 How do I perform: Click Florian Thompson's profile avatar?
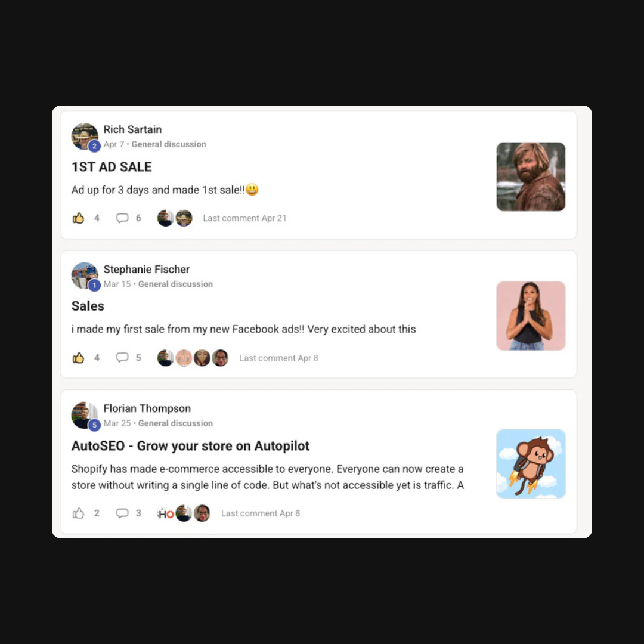[x=85, y=415]
